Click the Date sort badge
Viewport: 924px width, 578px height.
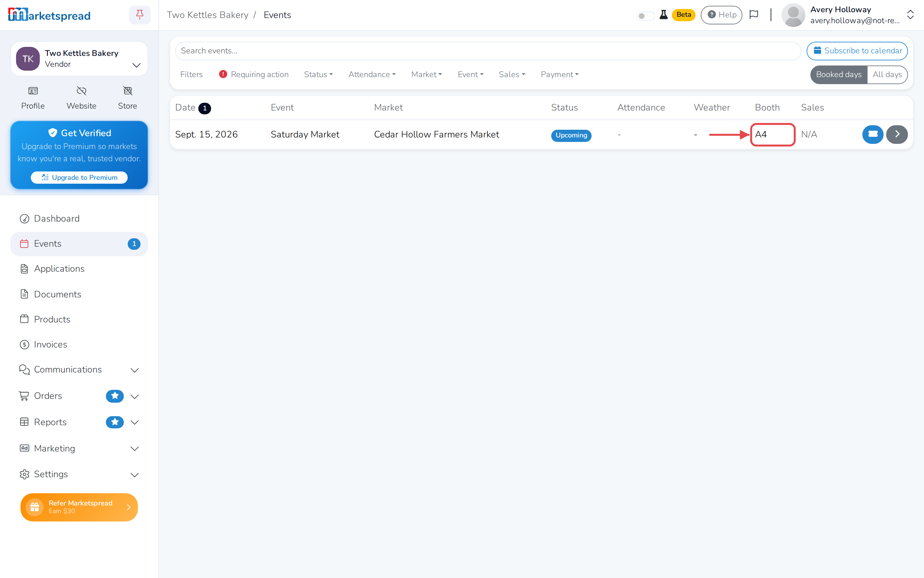205,108
